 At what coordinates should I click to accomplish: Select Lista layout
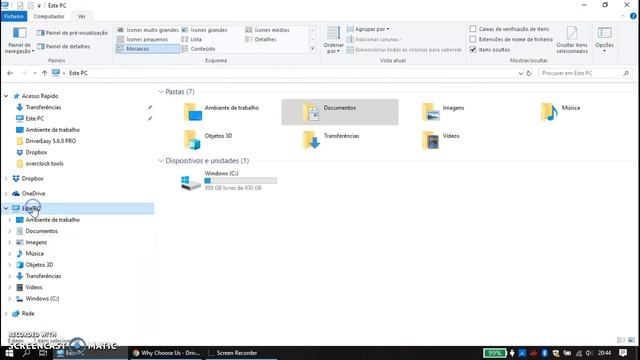(x=191, y=39)
